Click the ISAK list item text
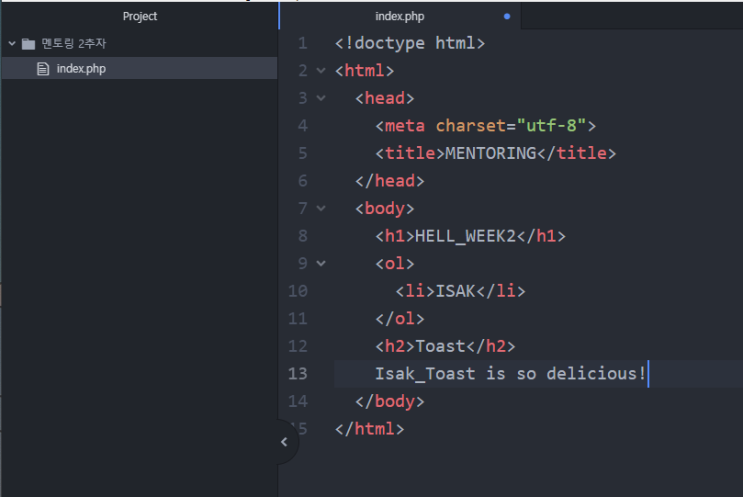This screenshot has height=497, width=743. (455, 290)
